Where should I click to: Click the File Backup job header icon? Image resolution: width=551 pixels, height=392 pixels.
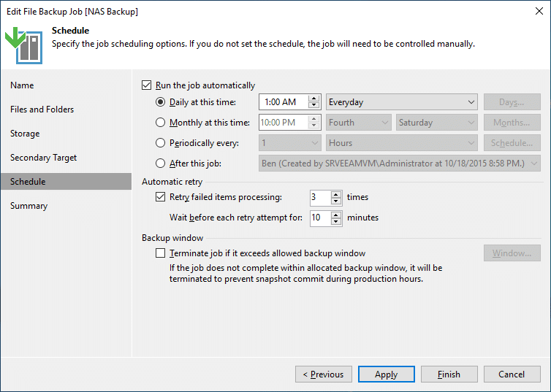[x=23, y=45]
